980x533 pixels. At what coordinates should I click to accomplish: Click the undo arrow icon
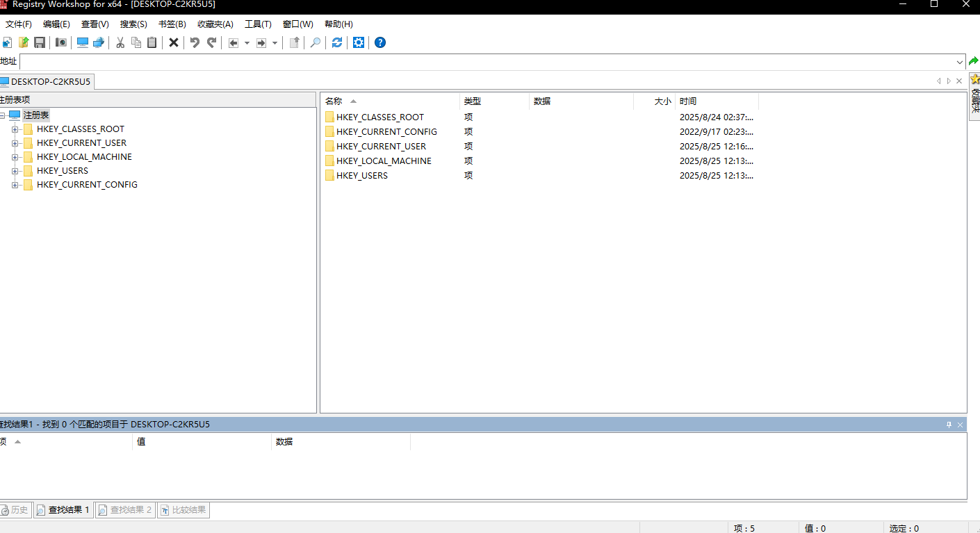[195, 42]
